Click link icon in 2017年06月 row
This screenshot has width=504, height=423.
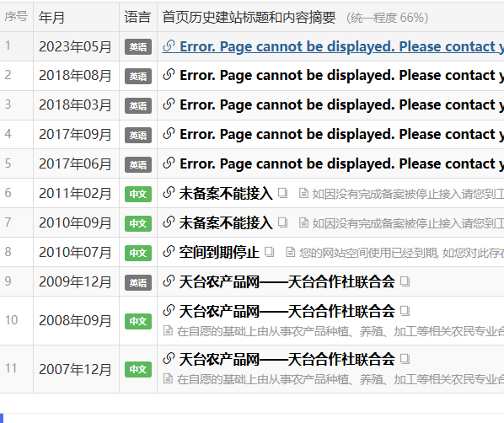[169, 163]
